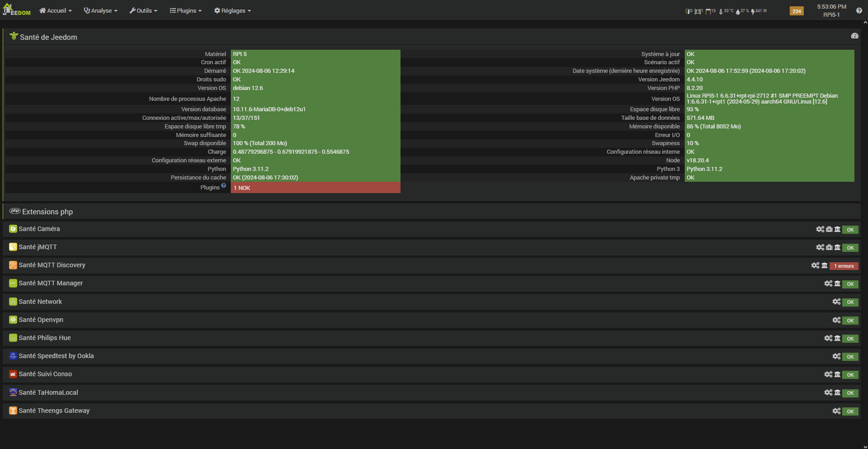This screenshot has height=449, width=868.
Task: Open the Réglages menu
Action: (x=233, y=10)
